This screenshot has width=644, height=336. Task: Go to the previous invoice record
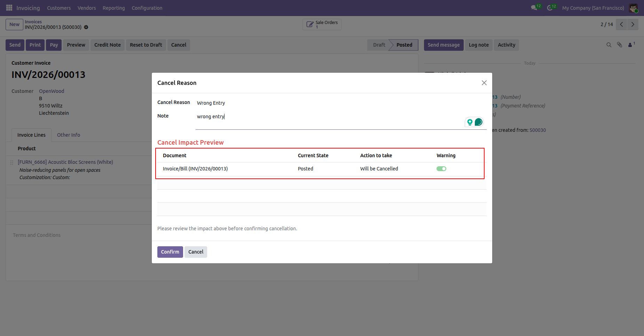point(621,24)
